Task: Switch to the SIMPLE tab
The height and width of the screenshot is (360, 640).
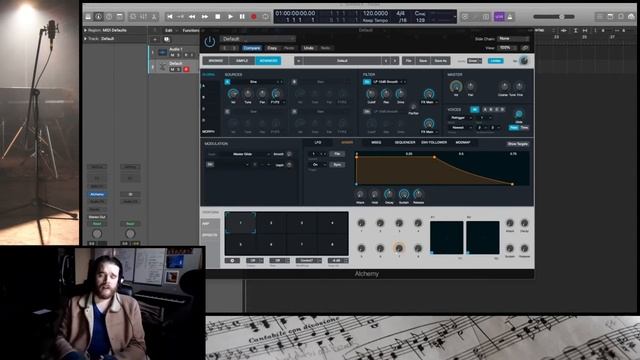Action: [242, 61]
